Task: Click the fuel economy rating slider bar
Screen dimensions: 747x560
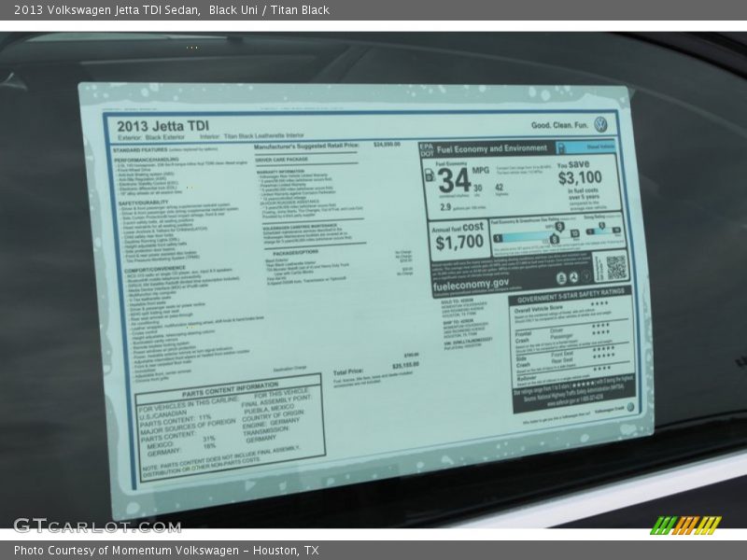Action: (x=536, y=237)
